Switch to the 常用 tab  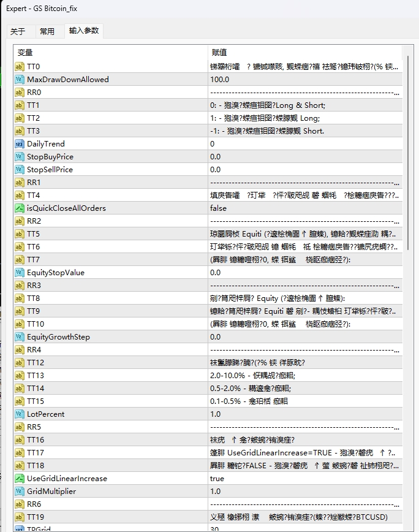click(47, 31)
